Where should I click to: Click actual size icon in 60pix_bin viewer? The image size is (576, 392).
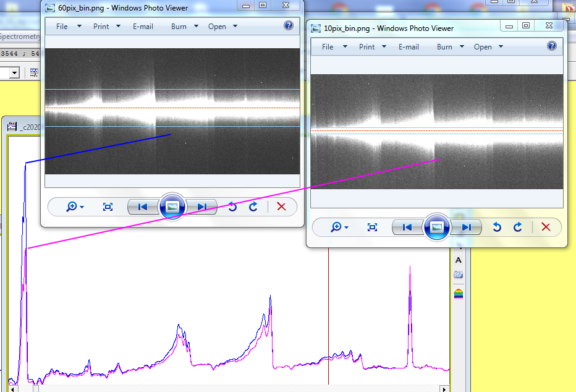point(108,207)
